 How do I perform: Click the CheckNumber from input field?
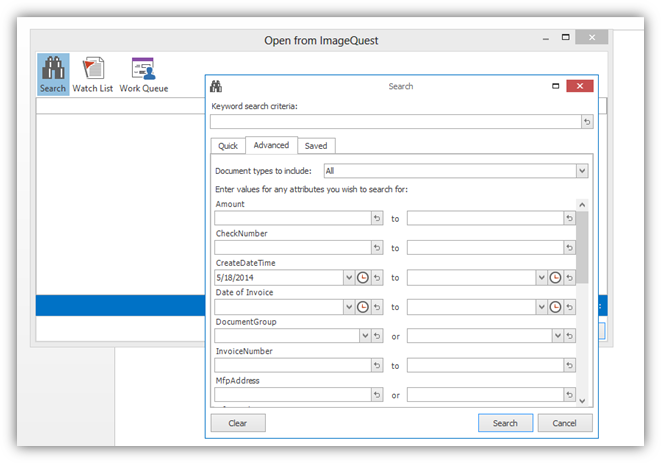click(x=293, y=248)
